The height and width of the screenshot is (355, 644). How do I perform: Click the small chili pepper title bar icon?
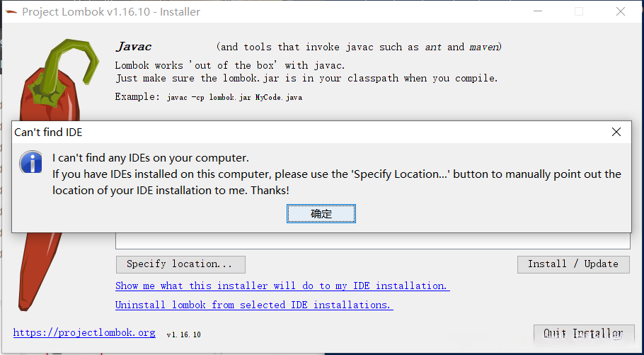pyautogui.click(x=11, y=11)
